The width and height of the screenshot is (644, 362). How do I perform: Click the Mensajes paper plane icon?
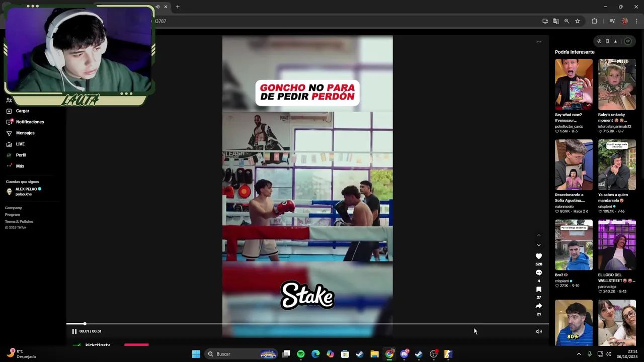point(9,133)
